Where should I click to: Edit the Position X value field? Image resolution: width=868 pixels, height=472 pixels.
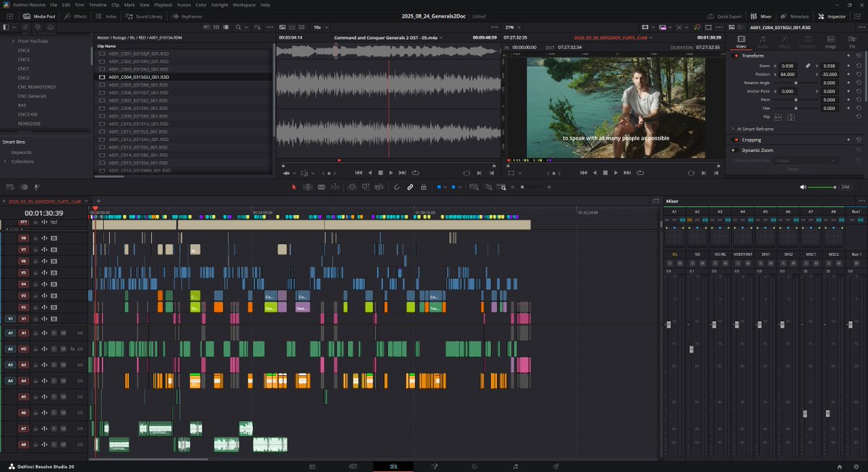pyautogui.click(x=788, y=74)
